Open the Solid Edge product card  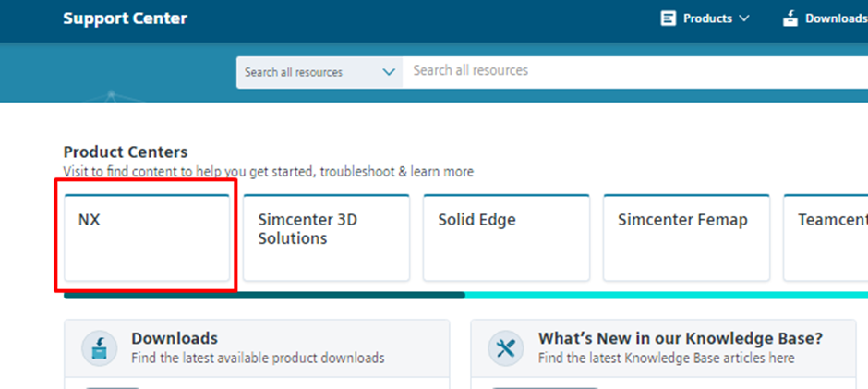(507, 237)
